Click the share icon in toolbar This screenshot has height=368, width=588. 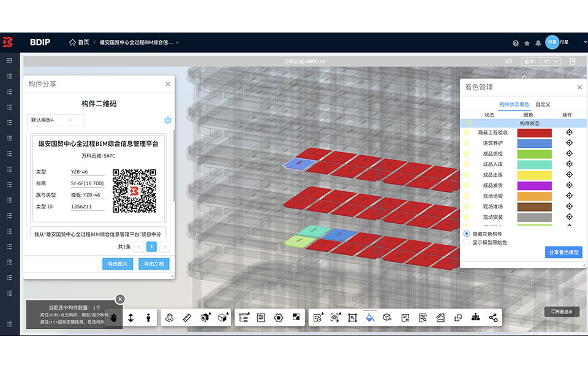tap(493, 318)
